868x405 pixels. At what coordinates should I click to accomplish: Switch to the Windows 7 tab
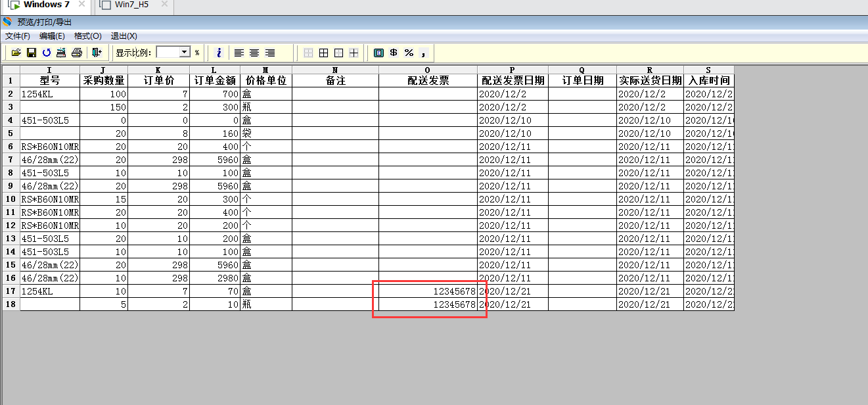pos(46,5)
